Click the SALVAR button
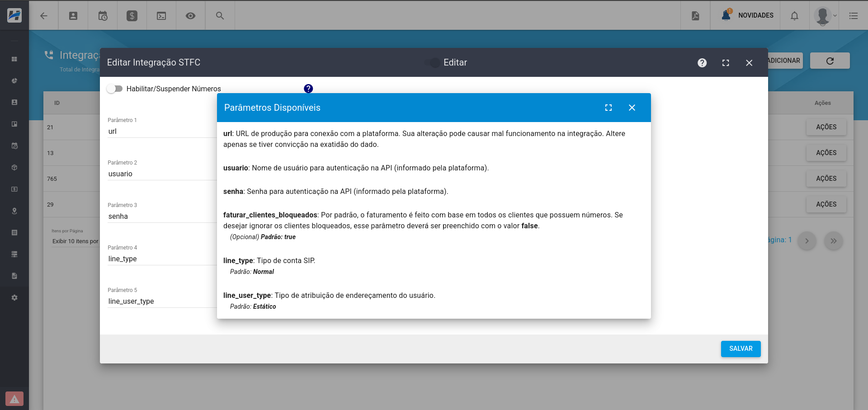 click(x=741, y=349)
